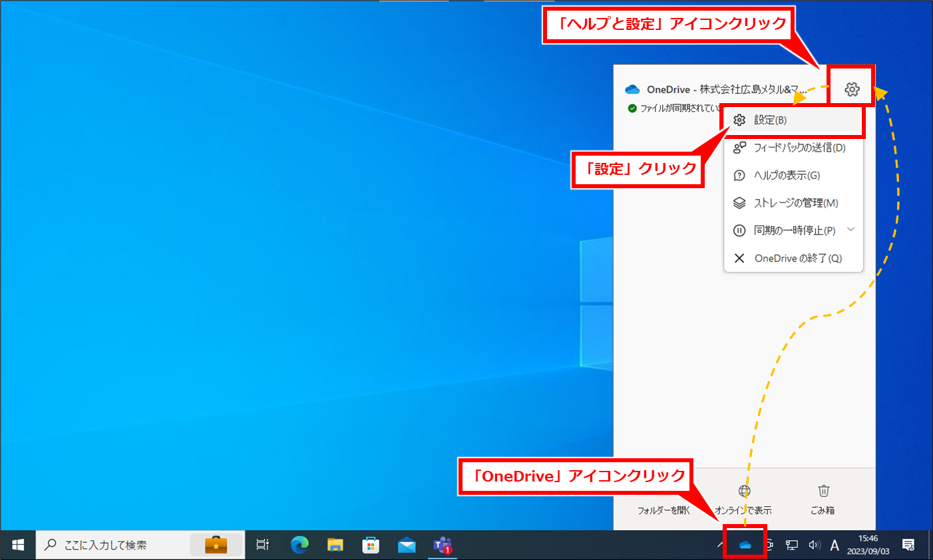Open the Mail app from the taskbar
933x560 pixels.
[x=407, y=545]
